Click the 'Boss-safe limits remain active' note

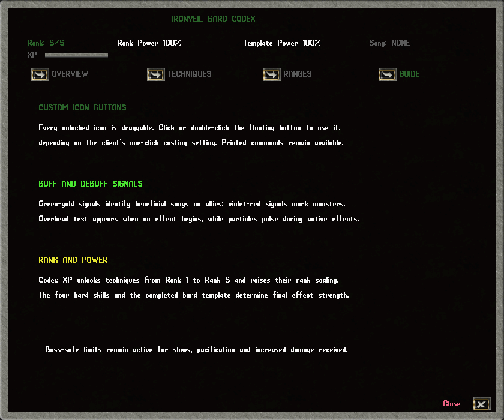click(196, 350)
